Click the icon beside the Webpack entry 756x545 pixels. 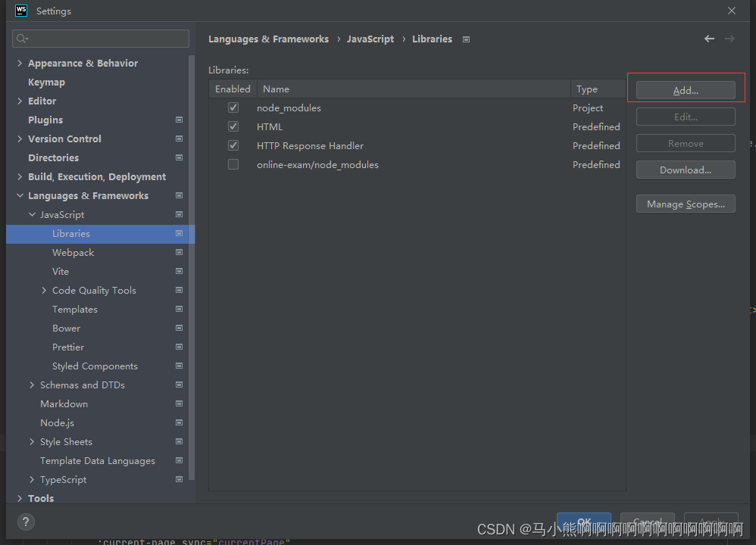(x=179, y=252)
